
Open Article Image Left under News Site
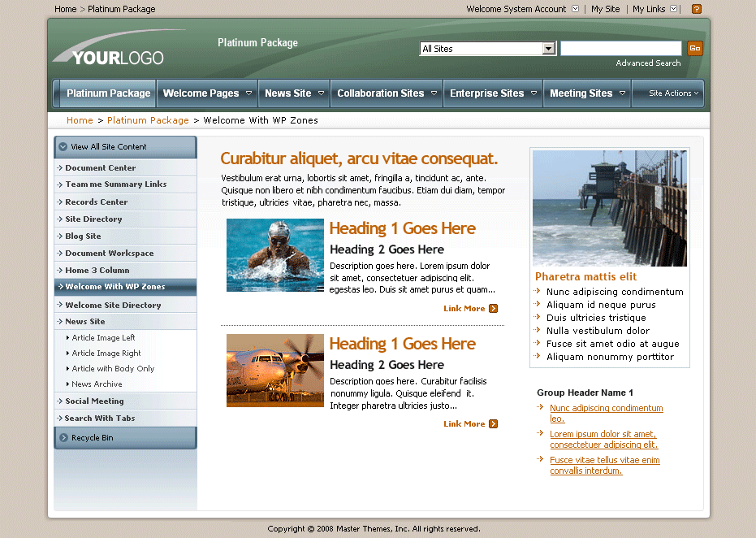coord(101,339)
